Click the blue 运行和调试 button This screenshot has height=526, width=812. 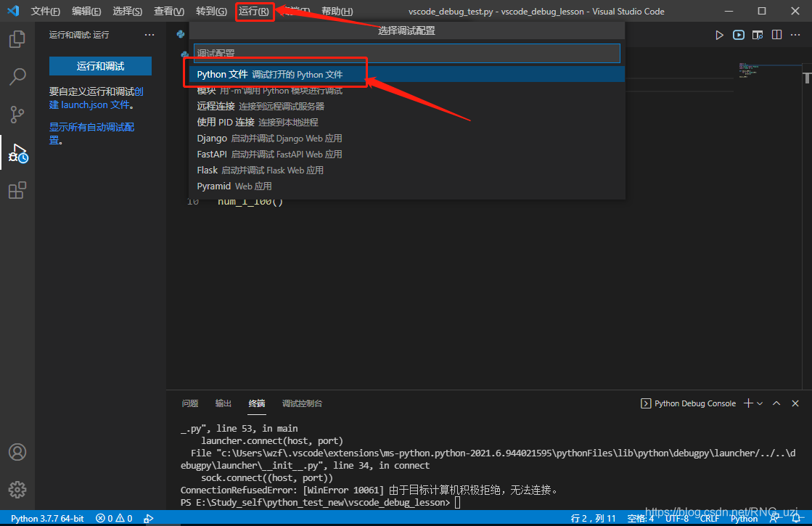[x=100, y=66]
